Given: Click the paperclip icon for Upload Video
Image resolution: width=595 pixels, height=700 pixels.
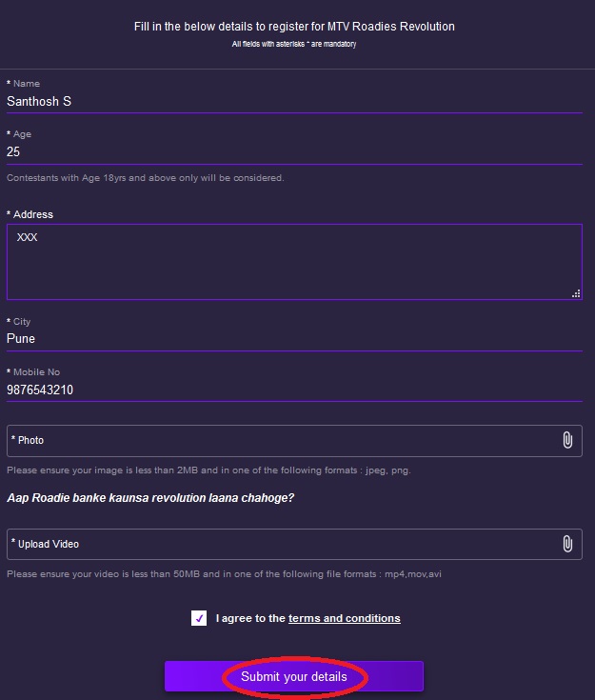Looking at the screenshot, I should [567, 544].
